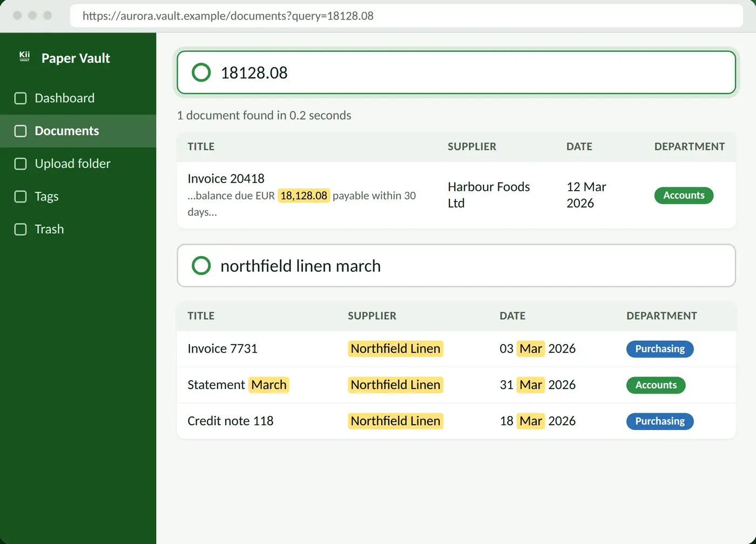Click Accounts badge on Statement March row
The image size is (756, 544).
[x=656, y=385]
